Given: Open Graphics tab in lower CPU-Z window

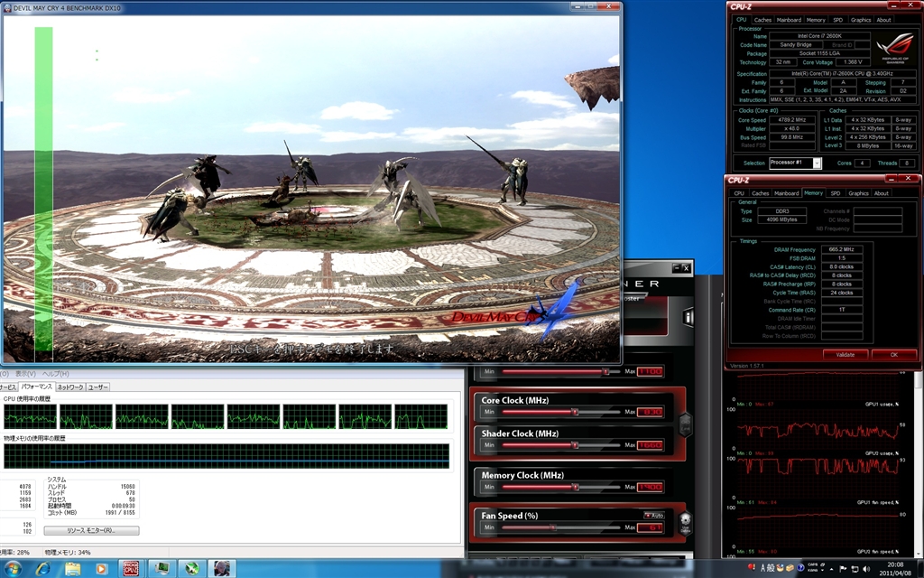Looking at the screenshot, I should tap(858, 193).
